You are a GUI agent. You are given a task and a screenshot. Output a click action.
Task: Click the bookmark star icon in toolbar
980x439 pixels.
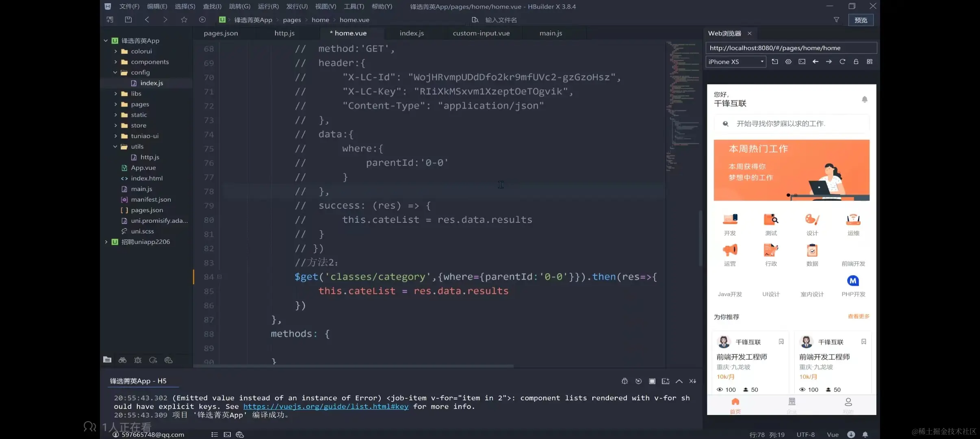pos(184,20)
